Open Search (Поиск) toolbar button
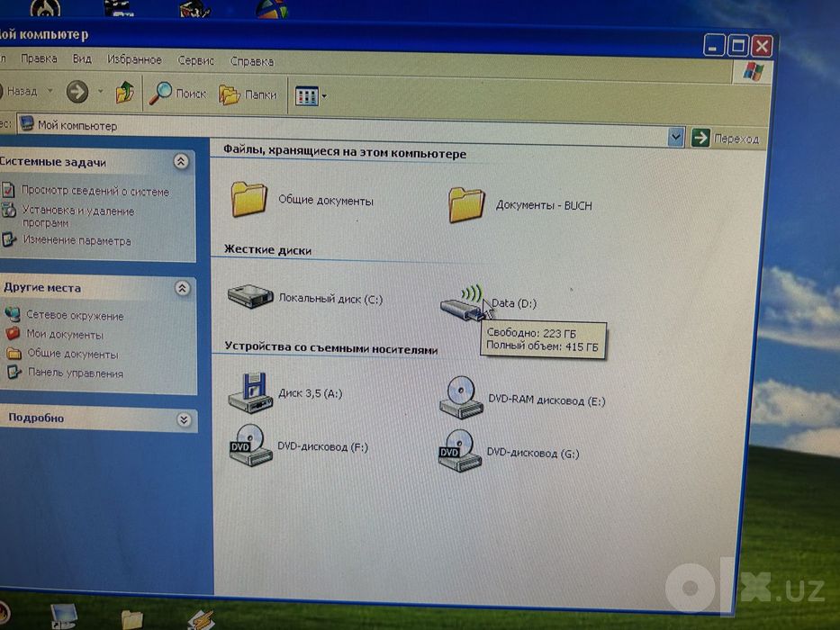840x630 pixels. [177, 94]
